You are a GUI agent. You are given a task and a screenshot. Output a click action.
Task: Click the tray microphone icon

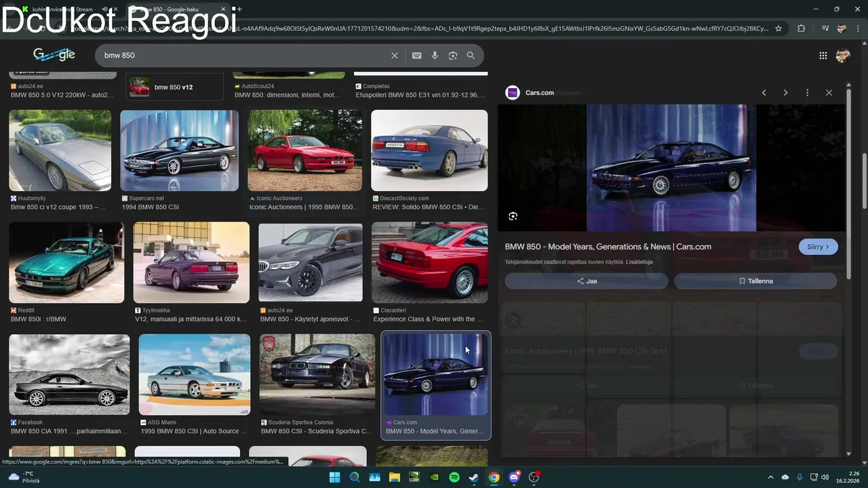(800, 477)
